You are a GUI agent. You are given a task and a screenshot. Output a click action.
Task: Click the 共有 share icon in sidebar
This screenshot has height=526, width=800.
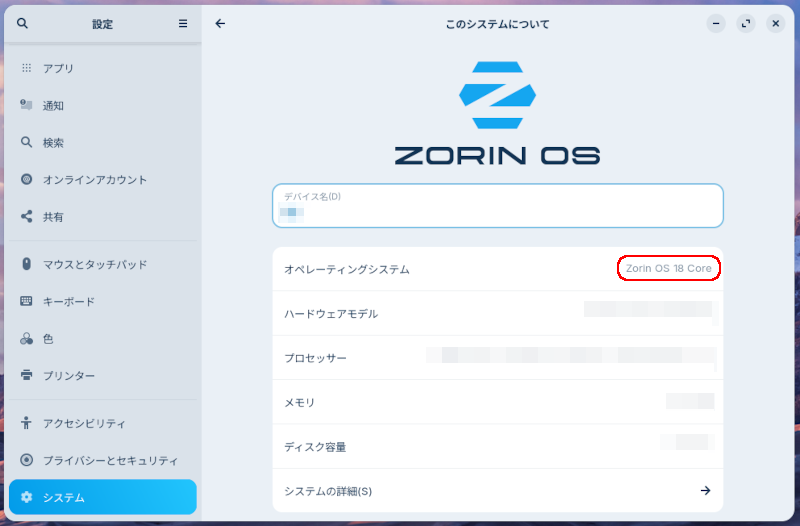click(x=27, y=216)
